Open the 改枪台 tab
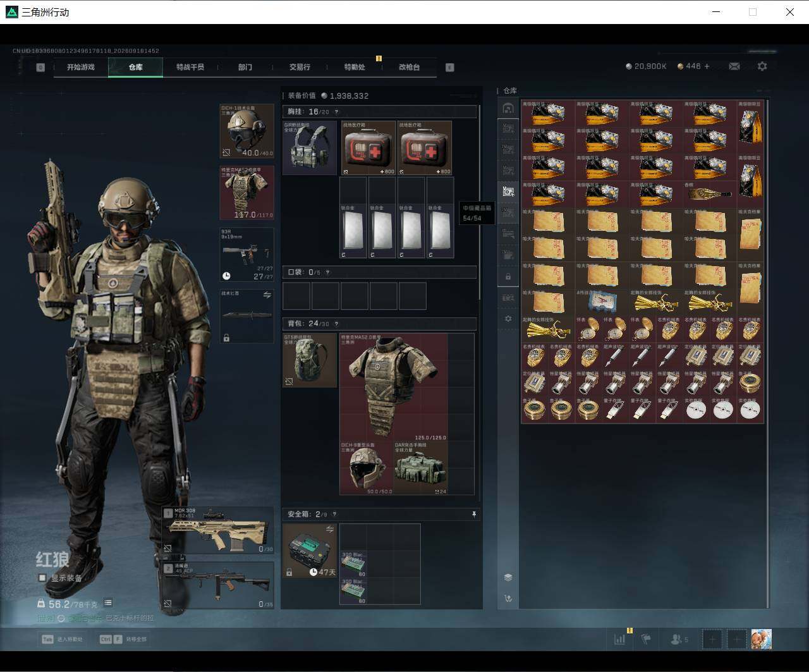Viewport: 809px width, 672px height. 409,67
